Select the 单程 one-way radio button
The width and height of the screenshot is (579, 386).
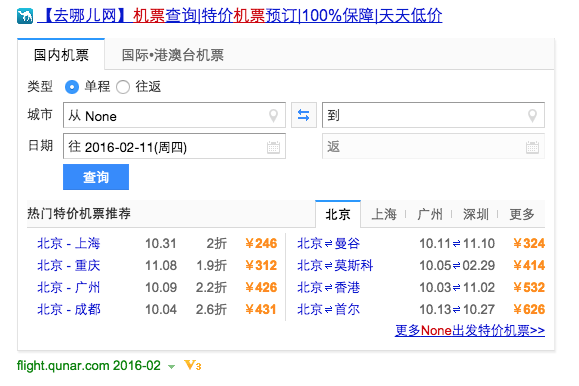pos(72,87)
